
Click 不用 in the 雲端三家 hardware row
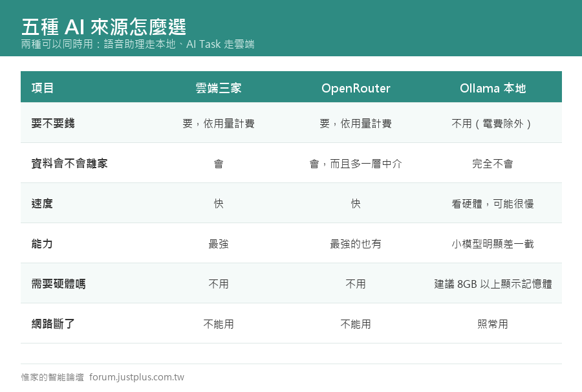219,283
